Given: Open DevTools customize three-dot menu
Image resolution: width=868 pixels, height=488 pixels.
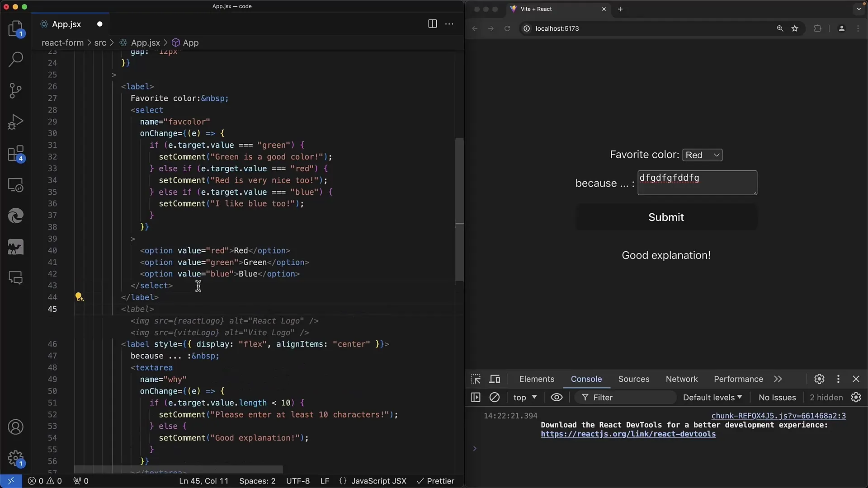Looking at the screenshot, I should (x=838, y=379).
